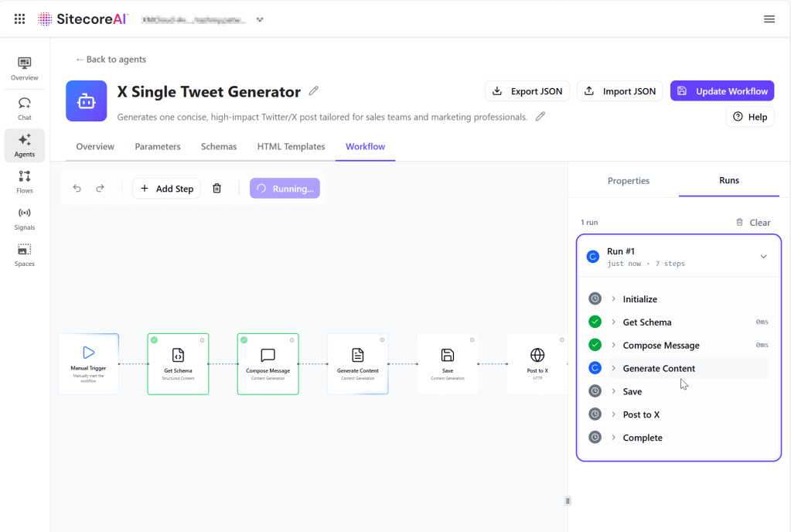Follow the Back to agents link

point(111,60)
